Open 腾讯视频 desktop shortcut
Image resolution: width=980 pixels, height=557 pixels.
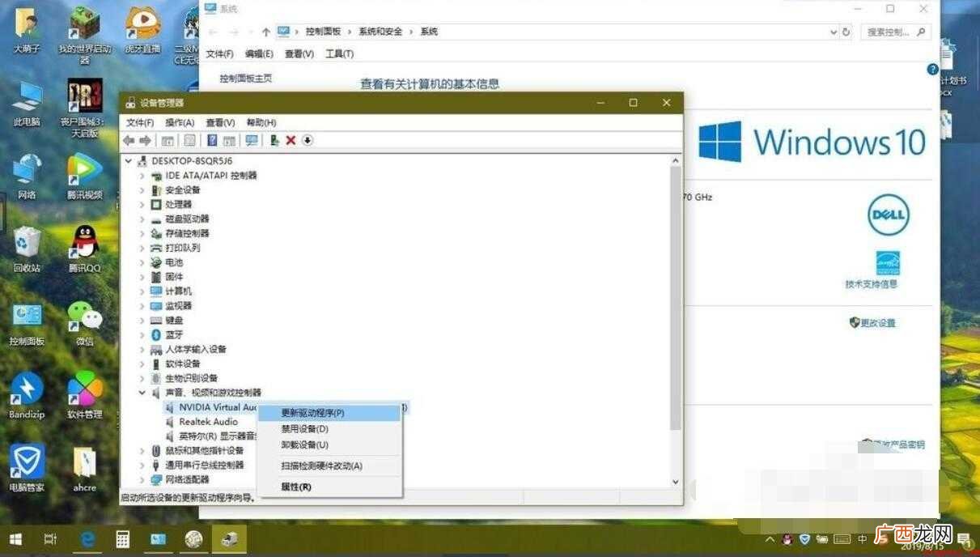click(84, 176)
